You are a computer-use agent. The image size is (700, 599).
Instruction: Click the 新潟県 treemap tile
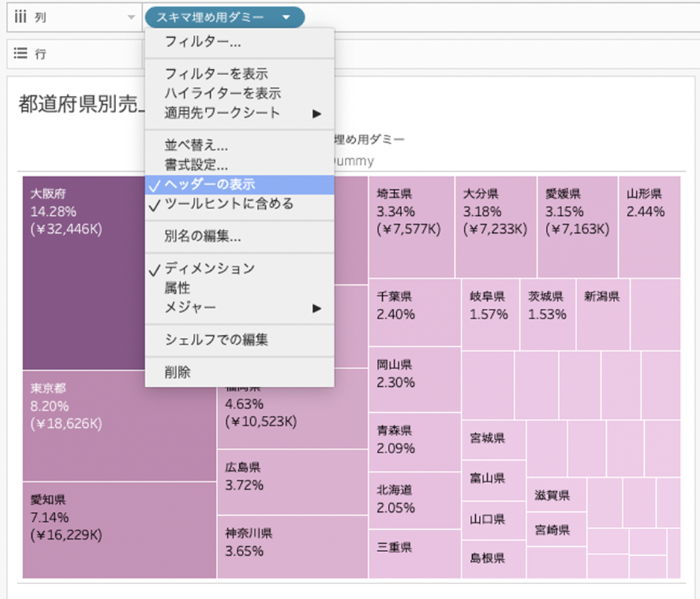tap(603, 315)
